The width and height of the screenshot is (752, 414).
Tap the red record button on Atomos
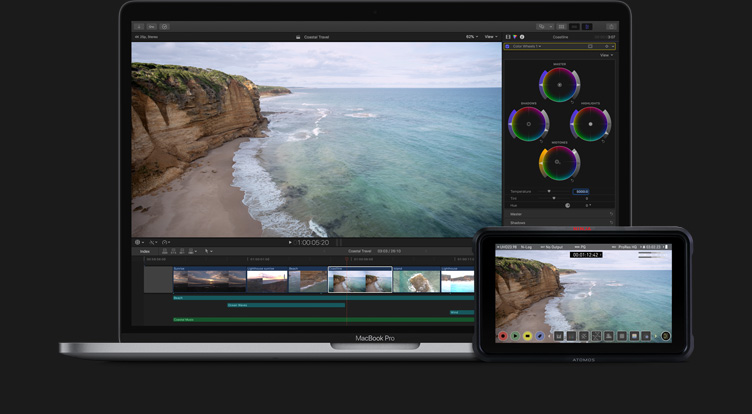coord(504,336)
